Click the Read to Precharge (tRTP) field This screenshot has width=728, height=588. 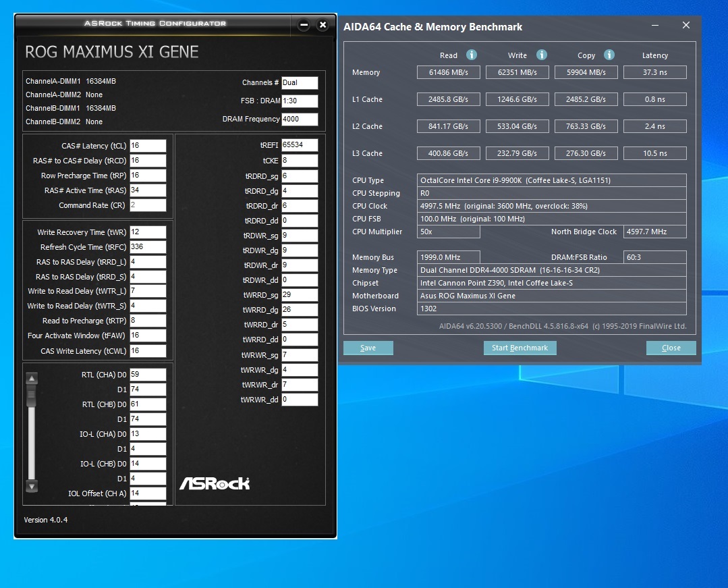click(x=148, y=321)
